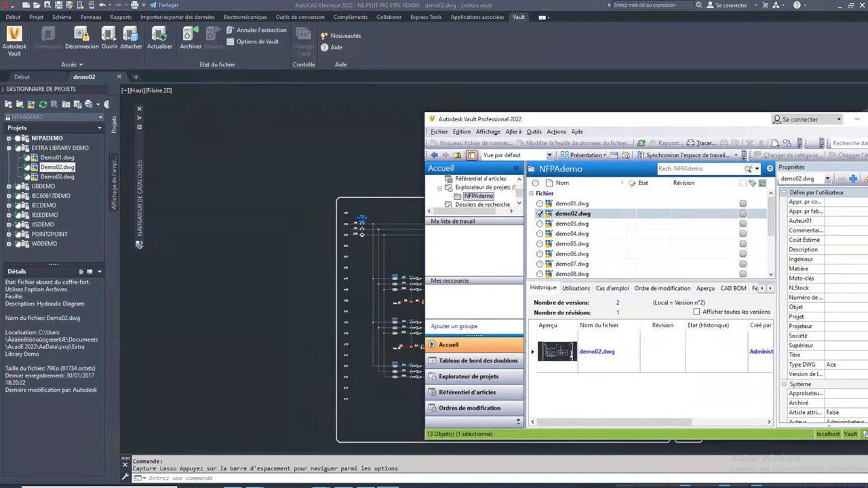
Task: Click Annuler l'extraction in the ribbon
Action: tap(256, 30)
